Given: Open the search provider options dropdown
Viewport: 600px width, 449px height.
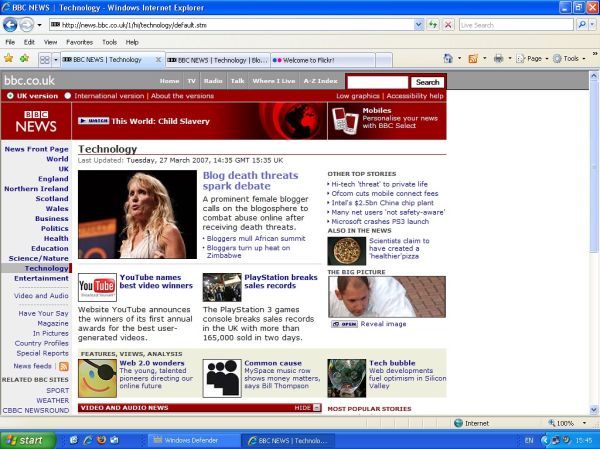Looking at the screenshot, I should point(592,25).
